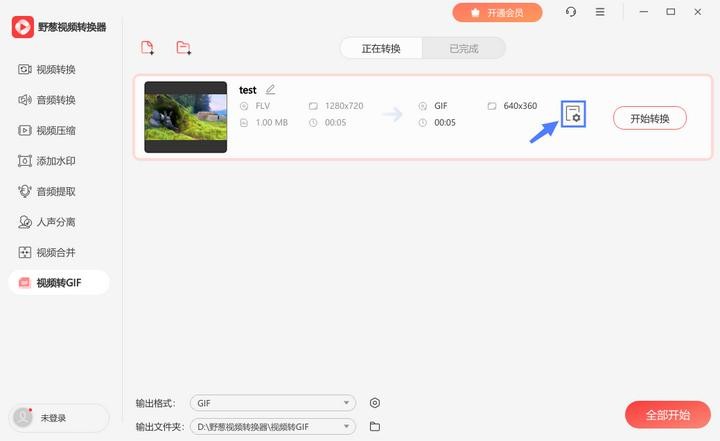Switch to the 正在转换 tab
This screenshot has height=441, width=720.
(381, 48)
